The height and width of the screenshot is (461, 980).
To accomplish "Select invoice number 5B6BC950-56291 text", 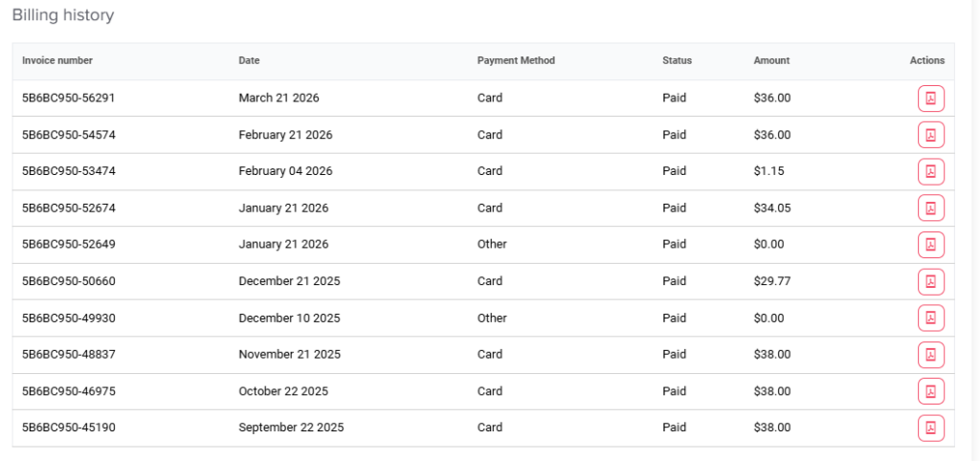I will 69,99.
